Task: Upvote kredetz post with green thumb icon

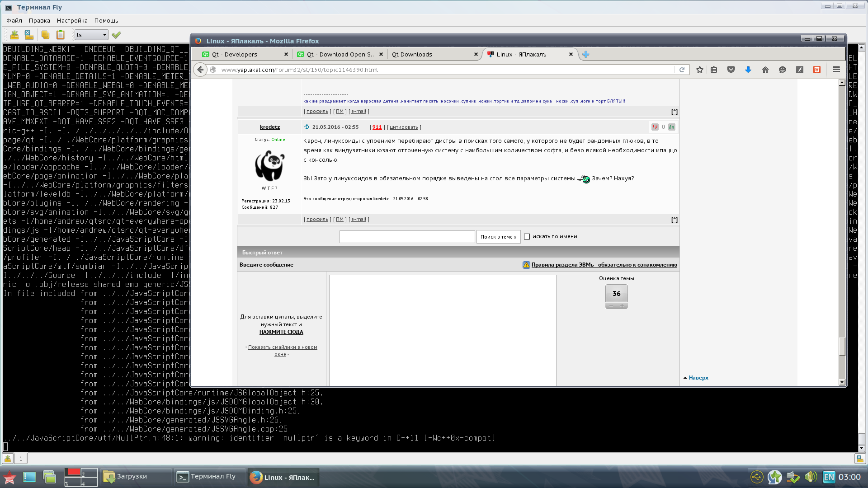Action: pos(672,127)
